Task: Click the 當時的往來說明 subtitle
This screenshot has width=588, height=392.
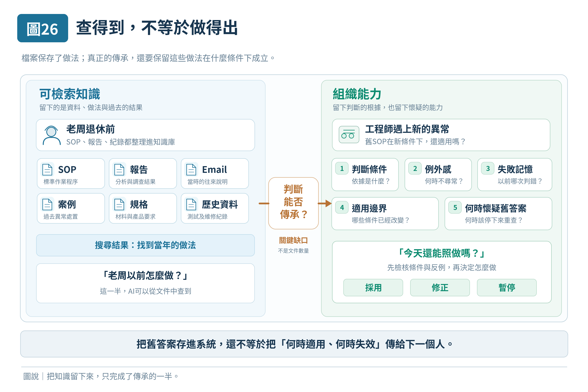Action: coord(207,182)
